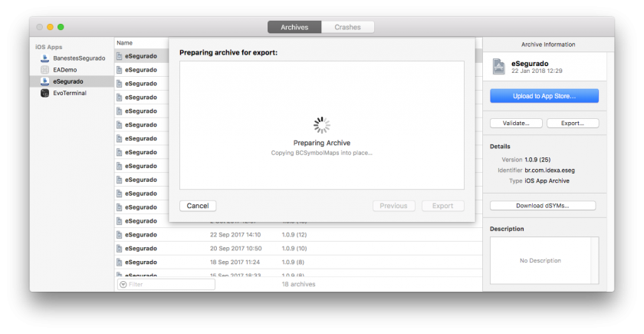This screenshot has height=334, width=644.
Task: Click the Filter text field
Action: coord(169,284)
